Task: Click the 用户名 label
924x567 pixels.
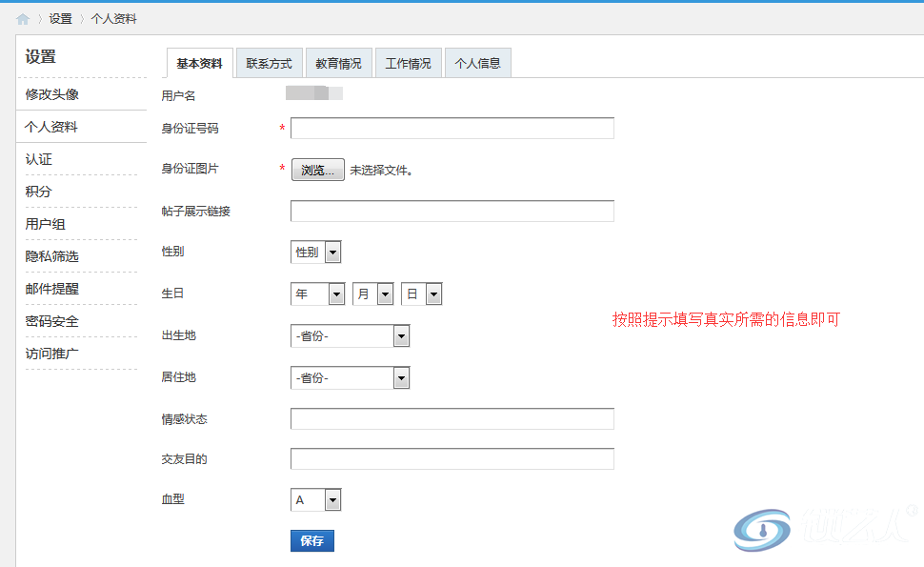Action: pyautogui.click(x=178, y=95)
